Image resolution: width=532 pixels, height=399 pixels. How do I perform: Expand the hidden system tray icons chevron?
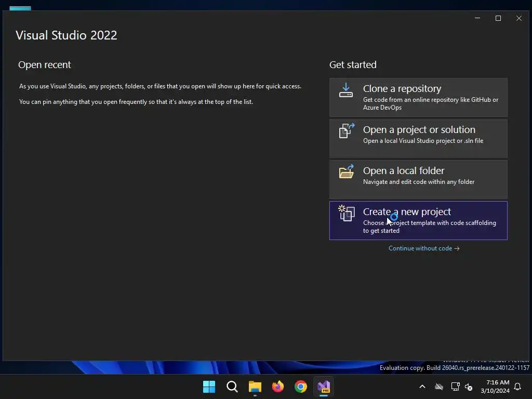pyautogui.click(x=422, y=387)
